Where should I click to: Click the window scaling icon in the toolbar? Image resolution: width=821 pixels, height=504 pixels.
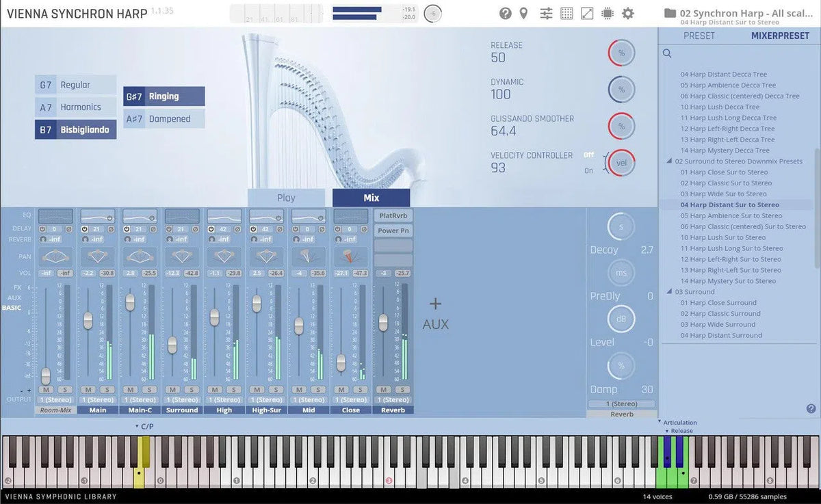pos(587,13)
